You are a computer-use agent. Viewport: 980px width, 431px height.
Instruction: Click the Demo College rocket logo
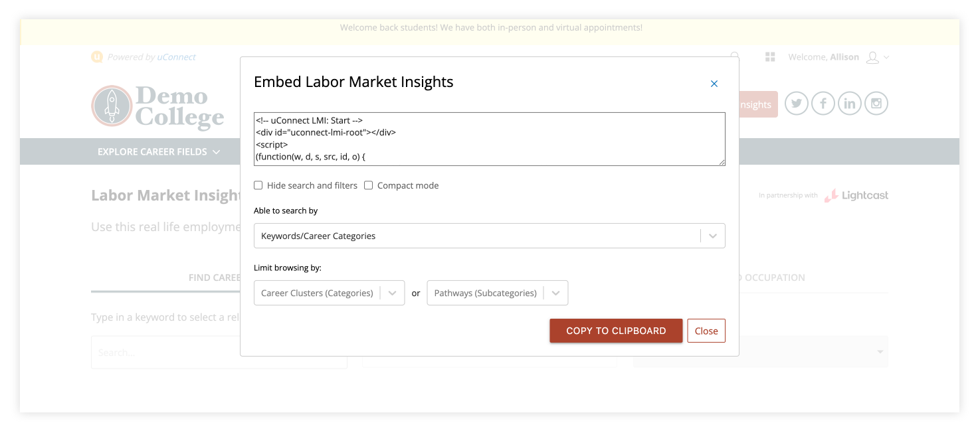(112, 106)
